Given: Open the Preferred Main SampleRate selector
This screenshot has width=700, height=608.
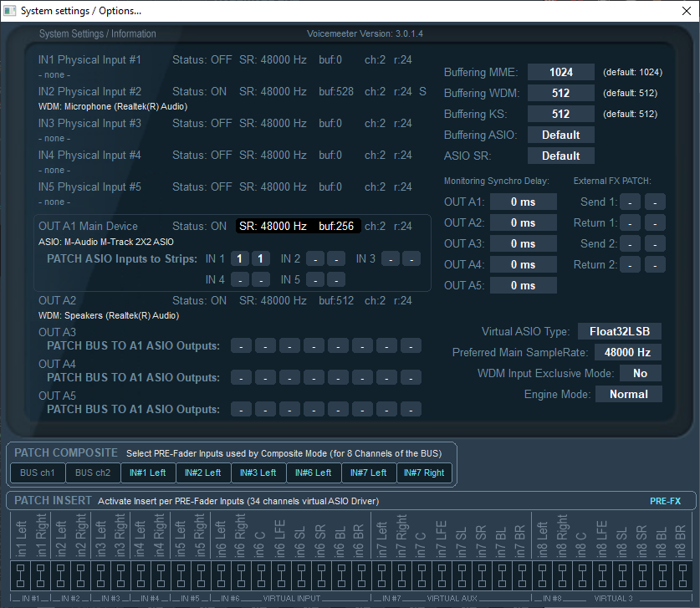Looking at the screenshot, I should (627, 352).
